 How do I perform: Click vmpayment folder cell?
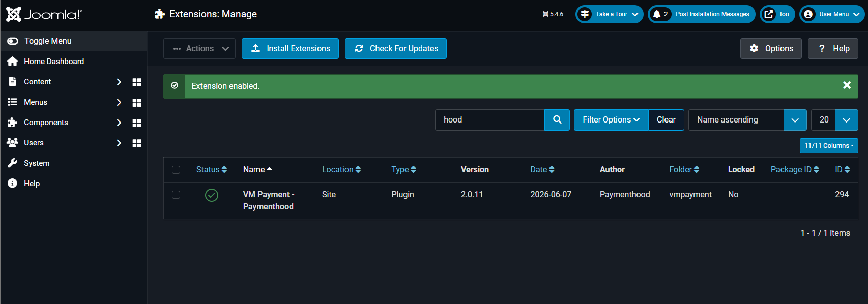point(690,195)
